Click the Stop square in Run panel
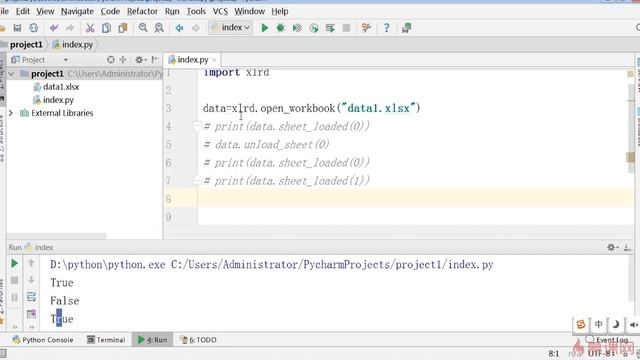 (x=14, y=280)
